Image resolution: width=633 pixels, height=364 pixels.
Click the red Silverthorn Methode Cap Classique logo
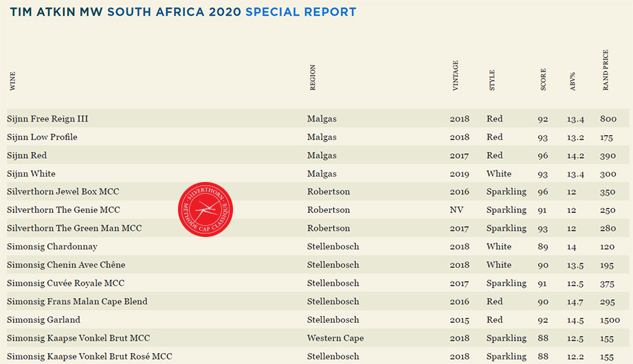click(206, 209)
